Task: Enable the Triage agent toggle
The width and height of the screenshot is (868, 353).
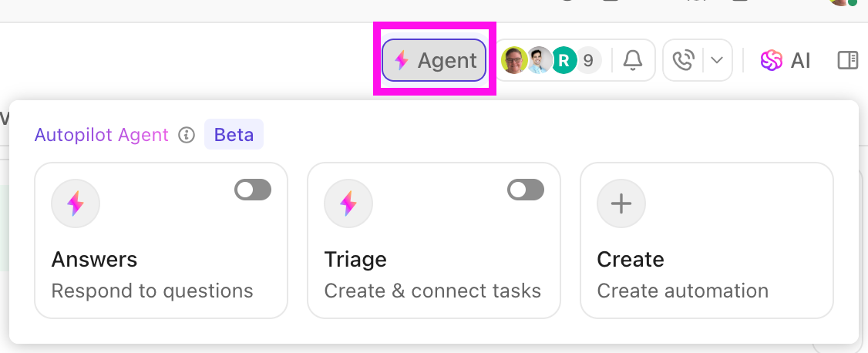Action: tap(526, 190)
